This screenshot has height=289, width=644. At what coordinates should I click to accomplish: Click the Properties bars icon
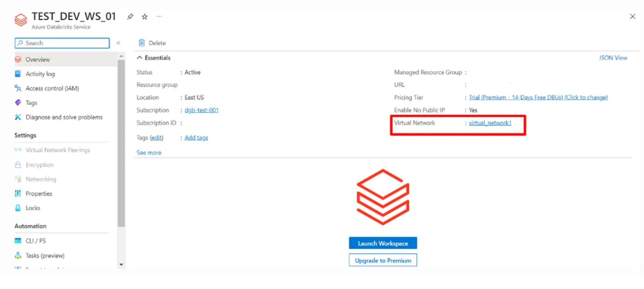pos(18,193)
